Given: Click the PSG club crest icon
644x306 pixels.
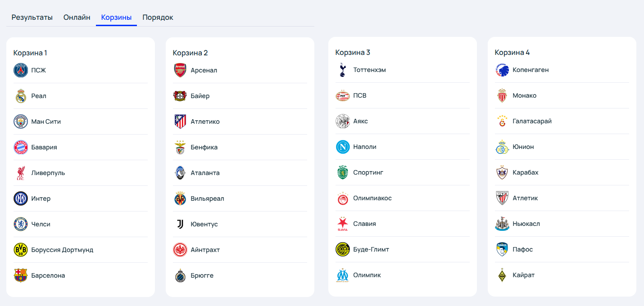Looking at the screenshot, I should [x=21, y=71].
